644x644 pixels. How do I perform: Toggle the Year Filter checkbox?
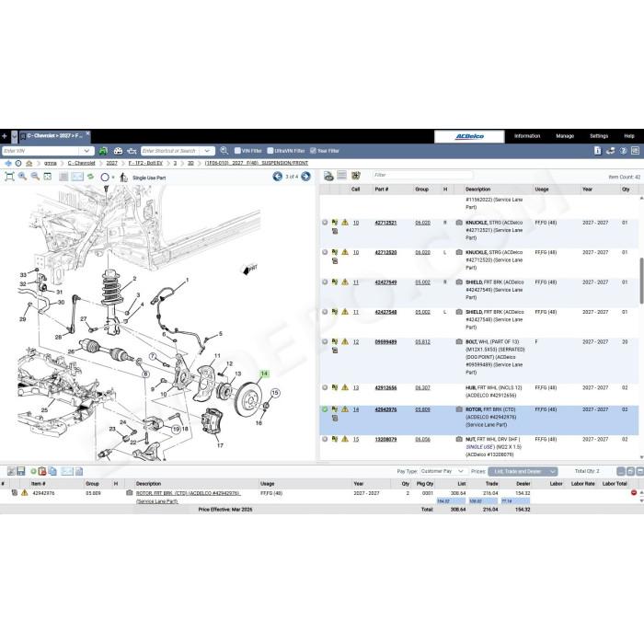tap(313, 151)
